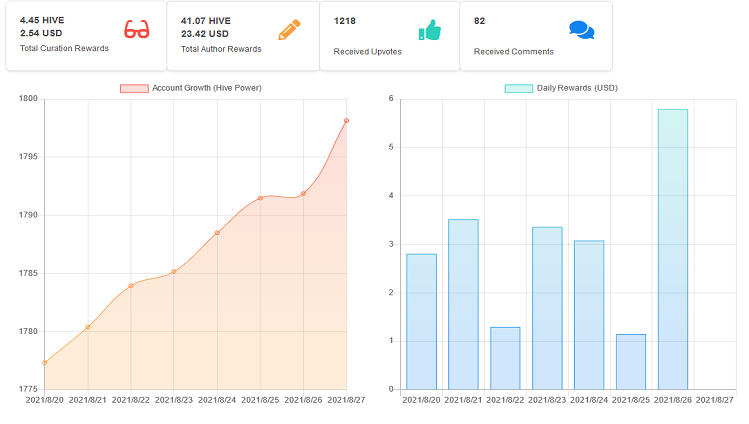Click the 2021/8/26 data point on growth line
The width and height of the screenshot is (749, 424).
tap(303, 194)
